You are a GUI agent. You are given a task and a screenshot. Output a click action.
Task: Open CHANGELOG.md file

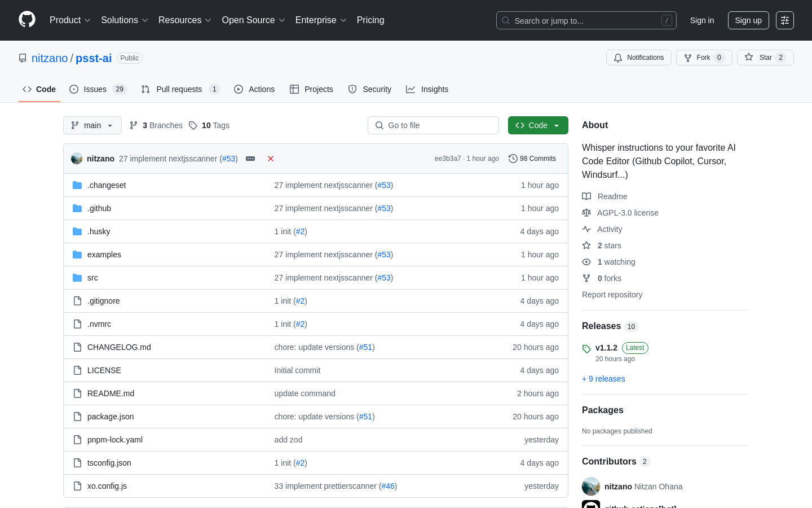pyautogui.click(x=119, y=347)
